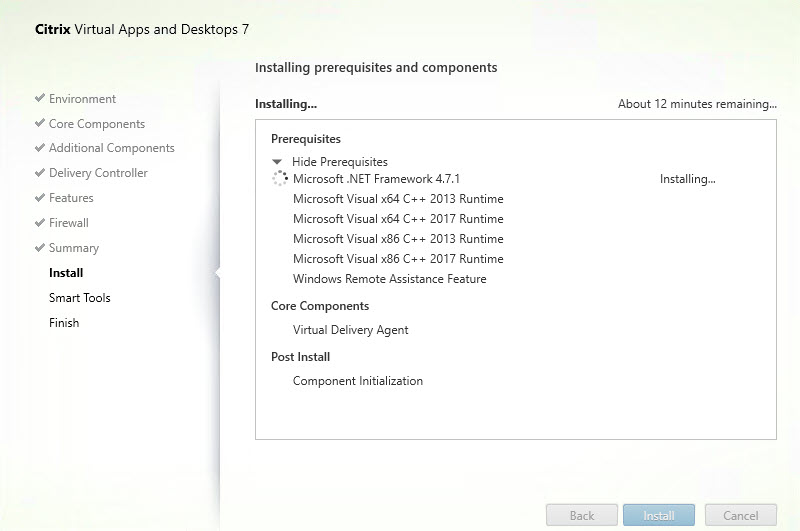Click Windows Remote Assistance Feature item
The height and width of the screenshot is (531, 800).
pos(389,279)
